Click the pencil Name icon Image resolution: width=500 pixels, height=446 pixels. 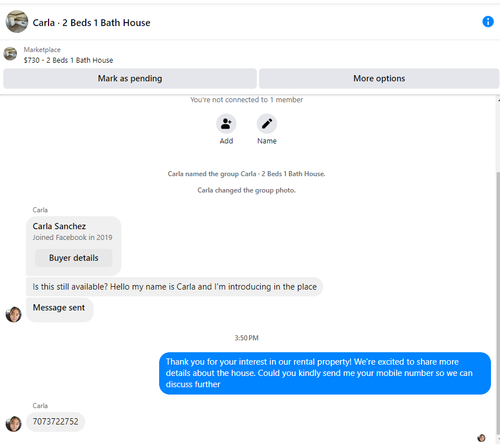(267, 124)
